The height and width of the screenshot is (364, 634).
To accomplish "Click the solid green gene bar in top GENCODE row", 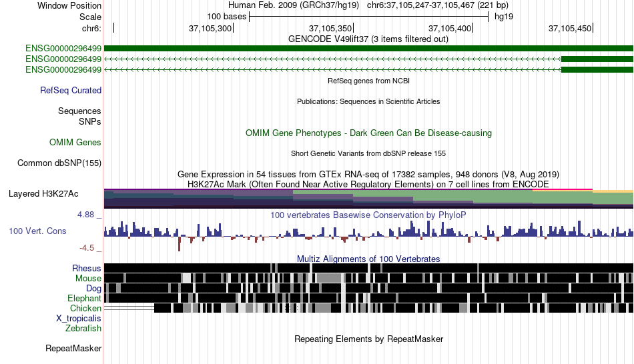I will pos(368,49).
